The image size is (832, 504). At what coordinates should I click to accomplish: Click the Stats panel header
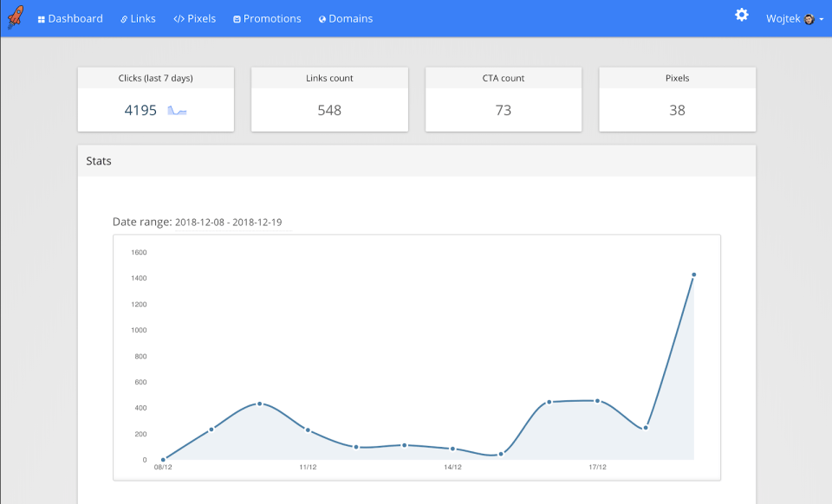tap(417, 161)
